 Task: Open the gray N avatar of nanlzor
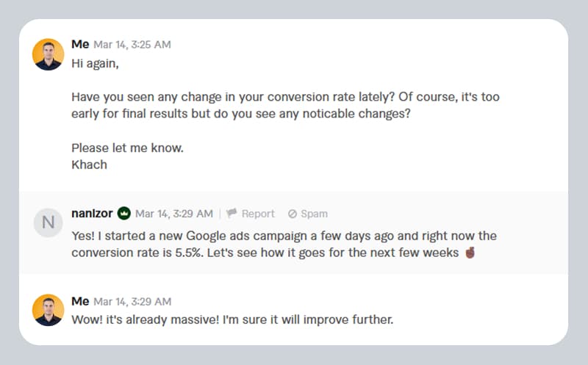[48, 223]
